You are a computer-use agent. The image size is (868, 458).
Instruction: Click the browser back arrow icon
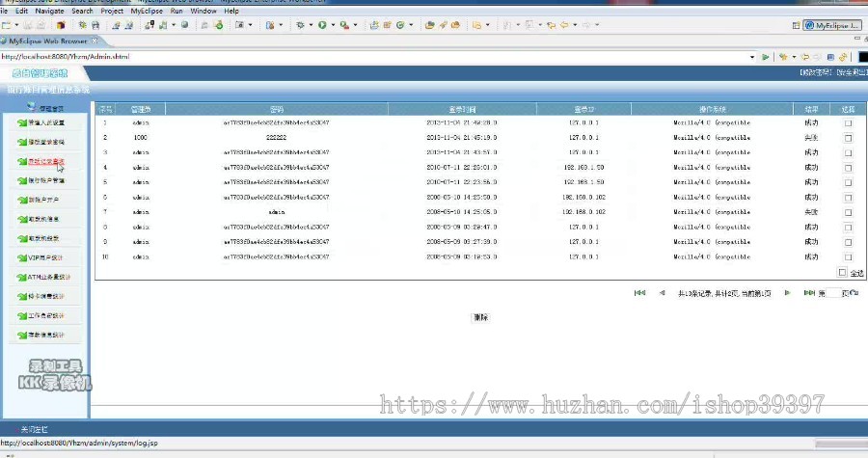coord(805,57)
